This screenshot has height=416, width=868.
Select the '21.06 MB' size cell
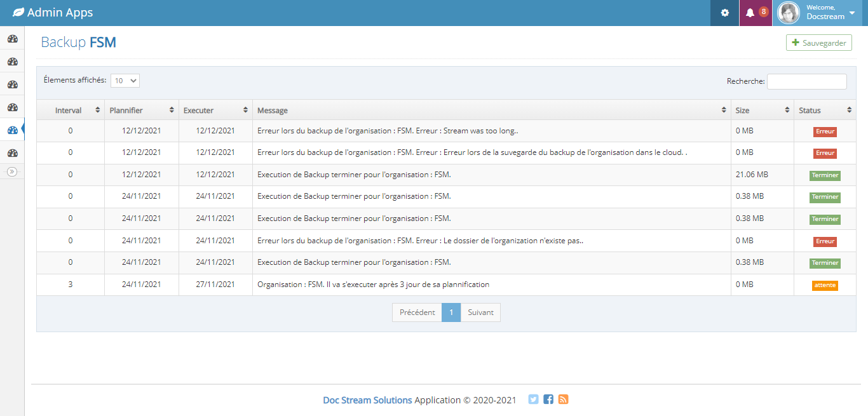[x=763, y=175]
